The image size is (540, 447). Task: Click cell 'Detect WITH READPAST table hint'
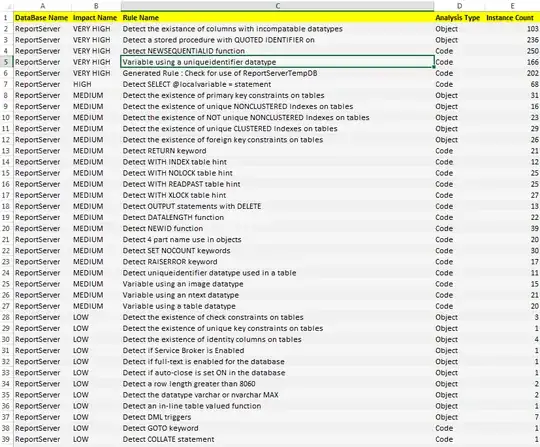[277, 184]
